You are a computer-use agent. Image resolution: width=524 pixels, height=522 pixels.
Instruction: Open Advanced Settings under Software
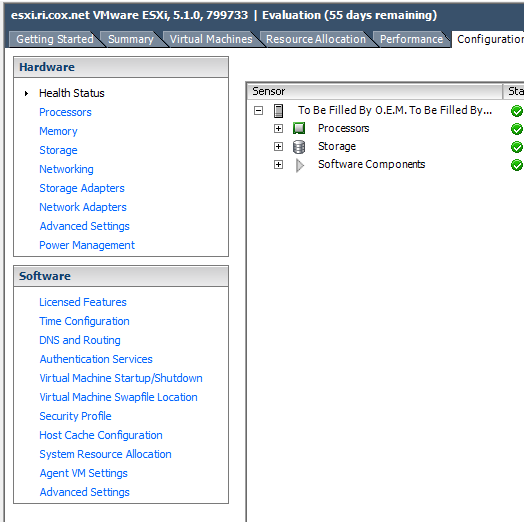84,493
